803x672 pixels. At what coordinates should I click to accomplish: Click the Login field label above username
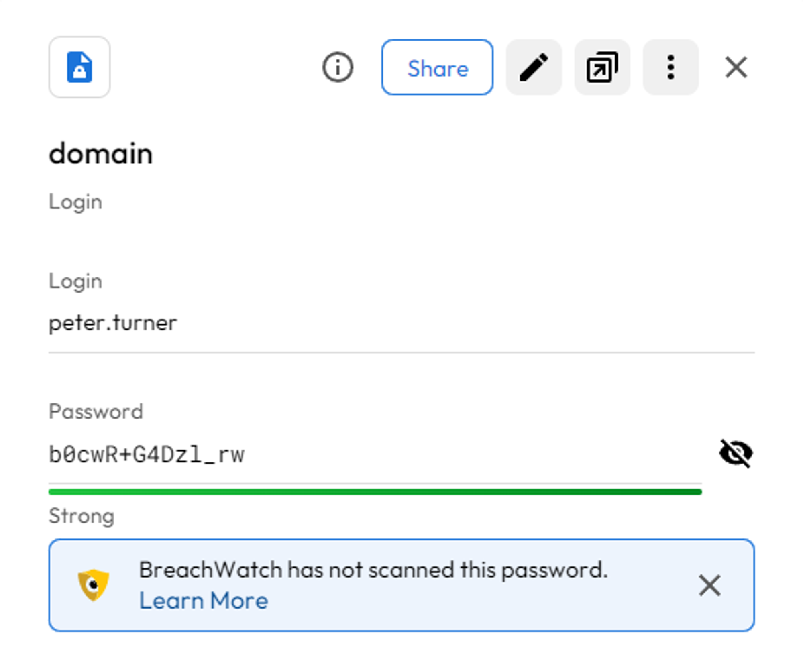(x=75, y=281)
